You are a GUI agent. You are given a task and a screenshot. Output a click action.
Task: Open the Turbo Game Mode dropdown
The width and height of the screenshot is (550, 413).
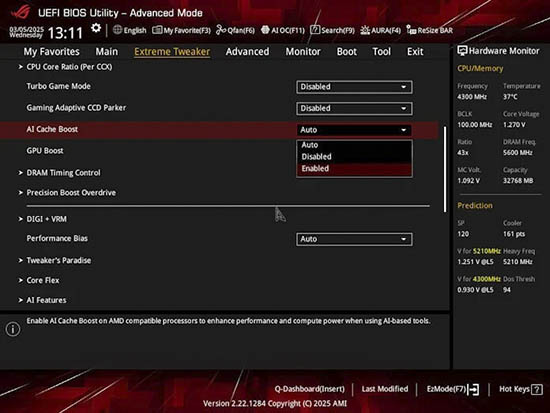(354, 87)
